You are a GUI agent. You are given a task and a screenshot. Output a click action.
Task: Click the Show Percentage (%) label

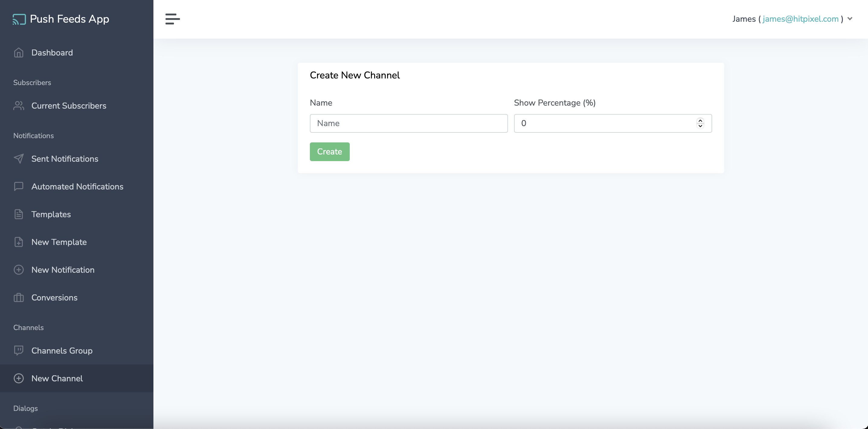tap(555, 103)
